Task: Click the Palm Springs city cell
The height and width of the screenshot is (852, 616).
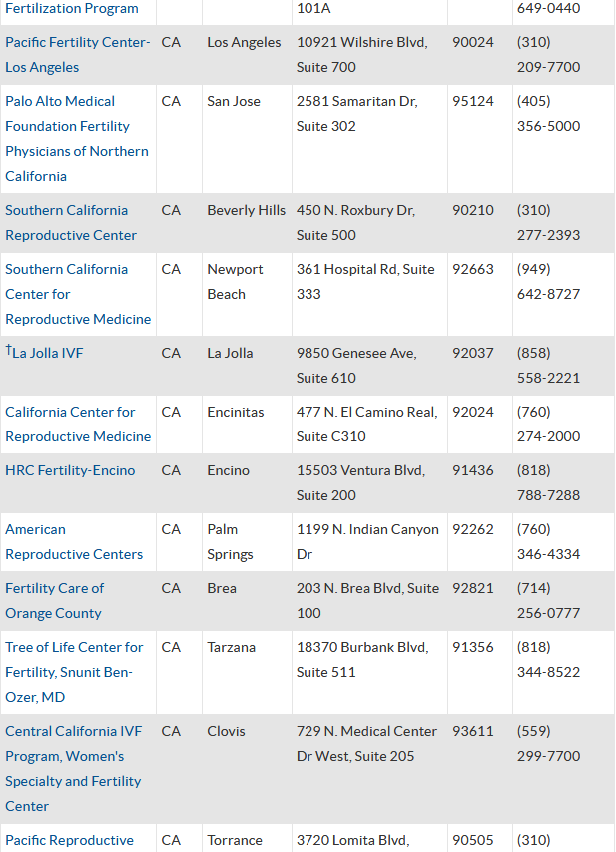Action: click(x=230, y=541)
